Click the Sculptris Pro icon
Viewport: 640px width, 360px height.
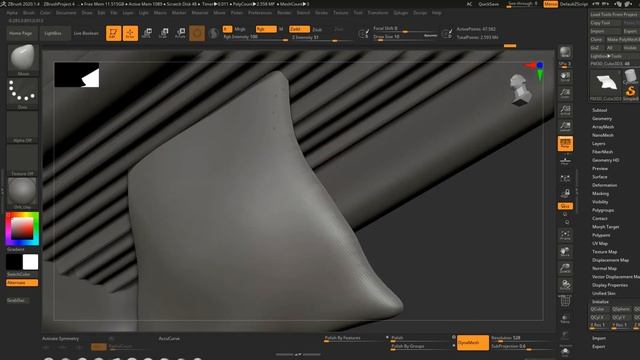(x=213, y=33)
